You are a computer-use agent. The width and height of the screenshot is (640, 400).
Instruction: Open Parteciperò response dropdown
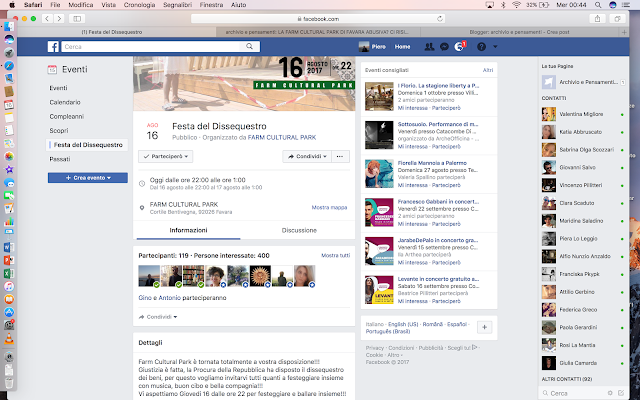tap(165, 156)
